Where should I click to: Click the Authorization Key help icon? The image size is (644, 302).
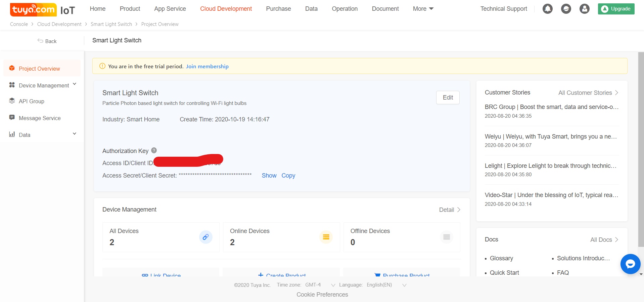tap(154, 150)
